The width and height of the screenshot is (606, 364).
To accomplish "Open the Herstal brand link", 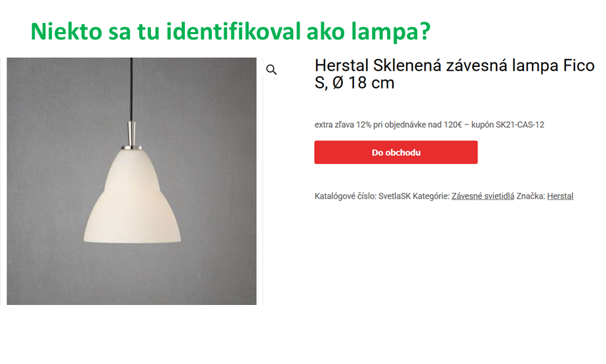I will point(560,196).
